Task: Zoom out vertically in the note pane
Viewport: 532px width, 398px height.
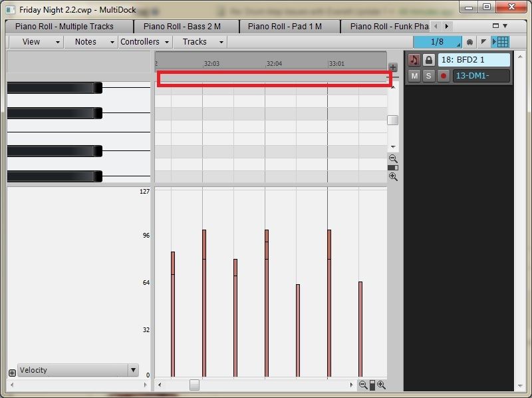Action: pos(393,159)
